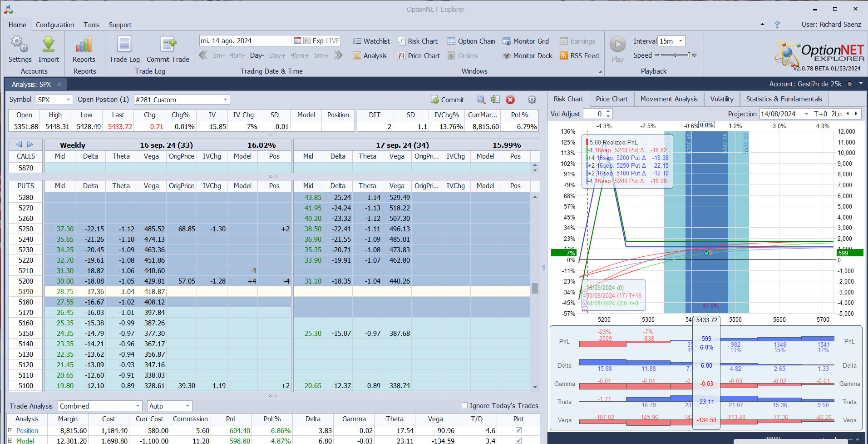This screenshot has height=444, width=868.
Task: Click the Commit button above the chain
Action: (447, 100)
